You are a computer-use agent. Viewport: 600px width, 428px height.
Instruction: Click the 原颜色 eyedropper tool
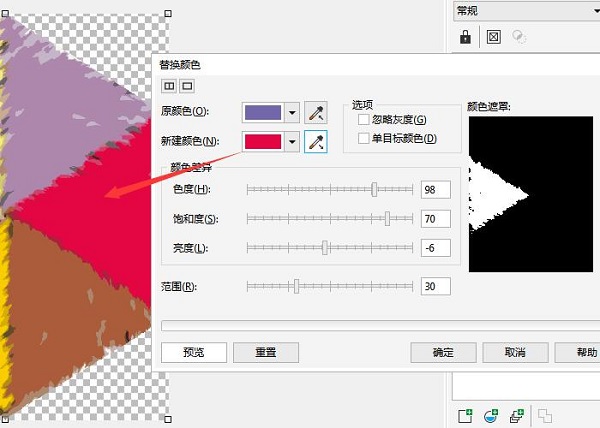click(x=316, y=112)
